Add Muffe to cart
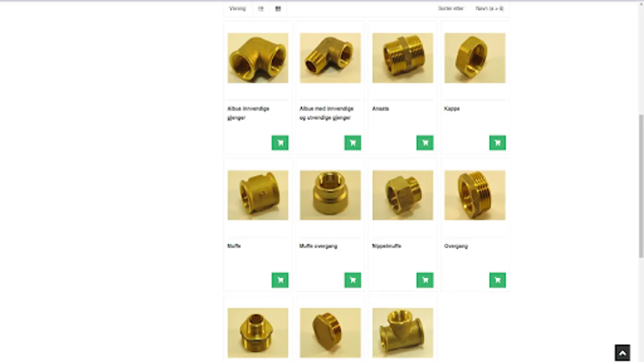The width and height of the screenshot is (644, 362). tap(280, 280)
